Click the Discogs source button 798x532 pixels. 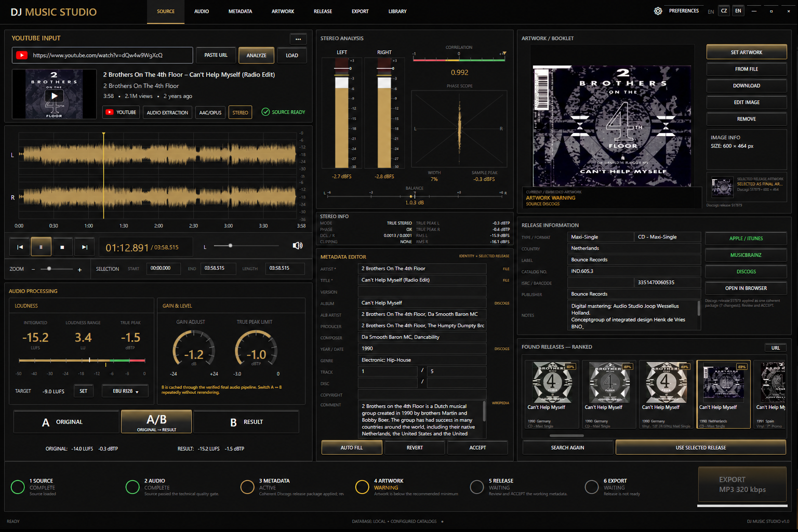click(x=746, y=272)
